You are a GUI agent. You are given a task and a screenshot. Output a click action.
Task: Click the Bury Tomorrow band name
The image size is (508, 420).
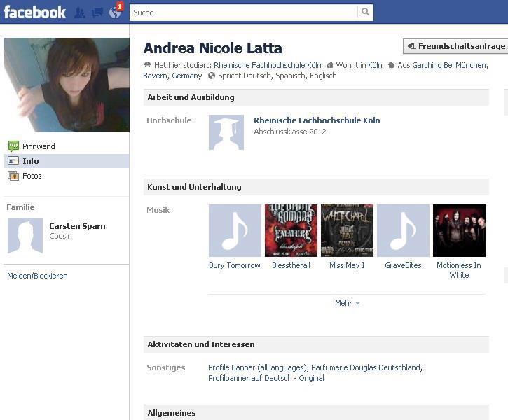(x=235, y=265)
